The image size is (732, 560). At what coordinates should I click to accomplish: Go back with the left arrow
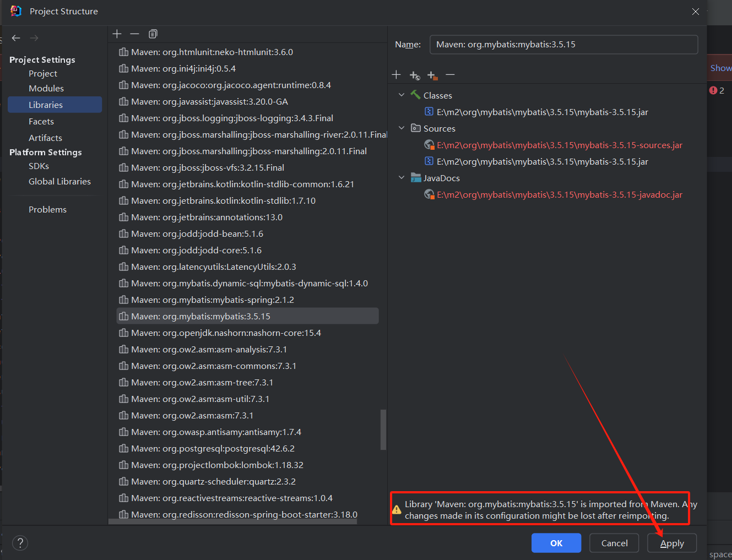point(16,38)
